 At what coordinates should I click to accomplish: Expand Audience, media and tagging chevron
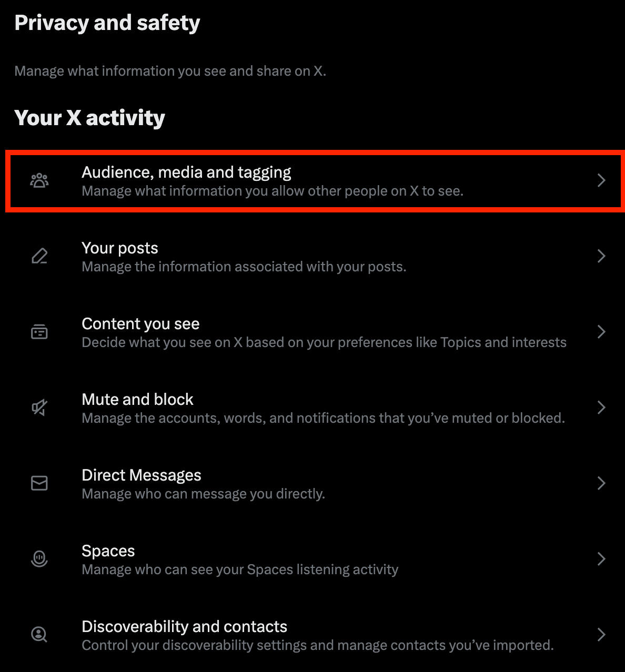click(x=601, y=181)
